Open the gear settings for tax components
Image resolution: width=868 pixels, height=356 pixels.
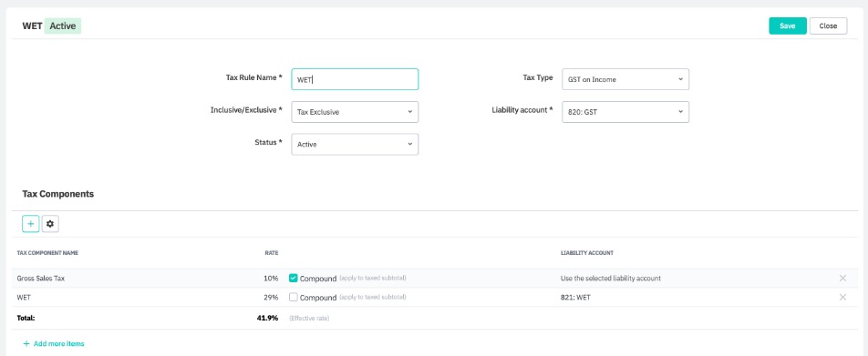[50, 224]
